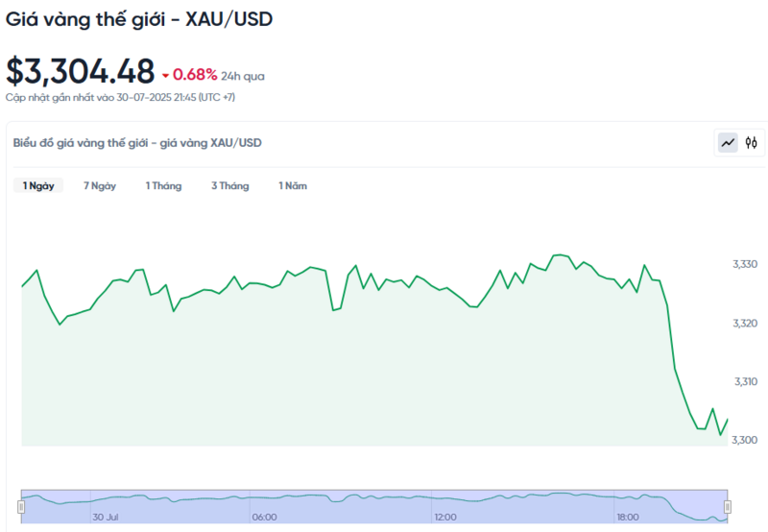Switch to the 1 Năm range
The height and width of the screenshot is (532, 768).
point(293,186)
